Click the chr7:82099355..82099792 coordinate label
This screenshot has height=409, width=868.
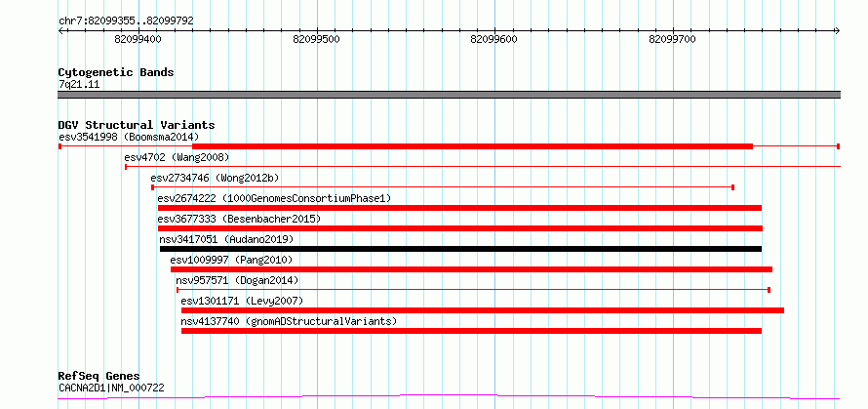[x=126, y=21]
